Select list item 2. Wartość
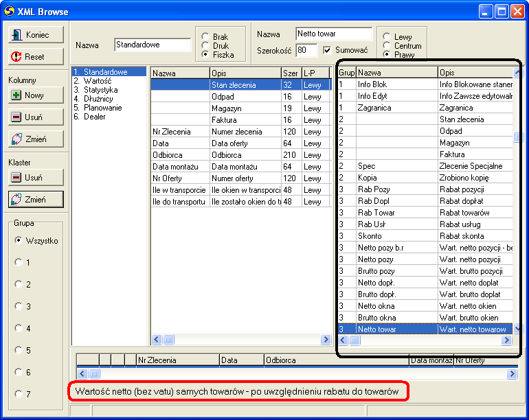 click(x=109, y=81)
